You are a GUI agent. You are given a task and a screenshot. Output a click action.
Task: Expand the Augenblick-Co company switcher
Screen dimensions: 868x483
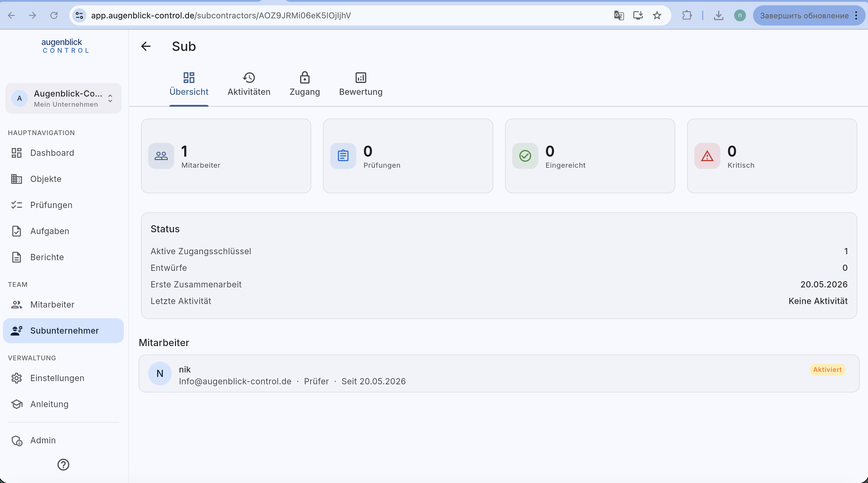(x=63, y=98)
